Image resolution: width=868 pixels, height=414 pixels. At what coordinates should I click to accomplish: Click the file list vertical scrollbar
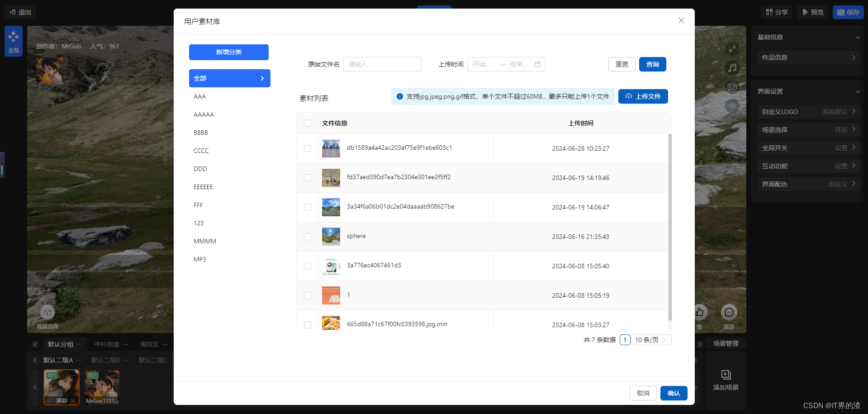click(670, 226)
